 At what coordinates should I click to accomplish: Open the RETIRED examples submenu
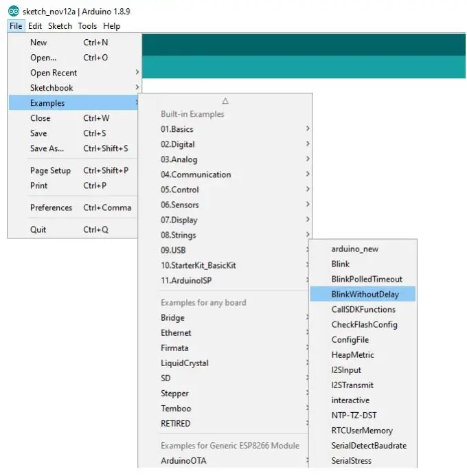tap(224, 424)
